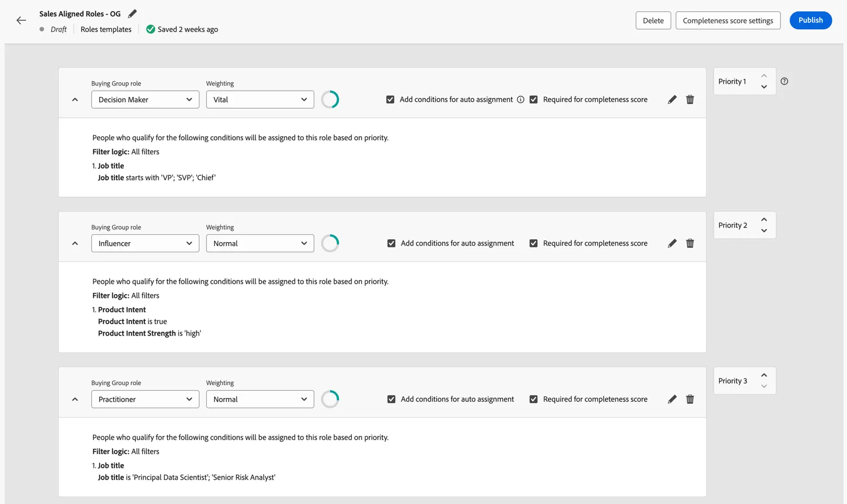
Task: Show auto assignment info for Decision Maker
Action: [x=520, y=100]
